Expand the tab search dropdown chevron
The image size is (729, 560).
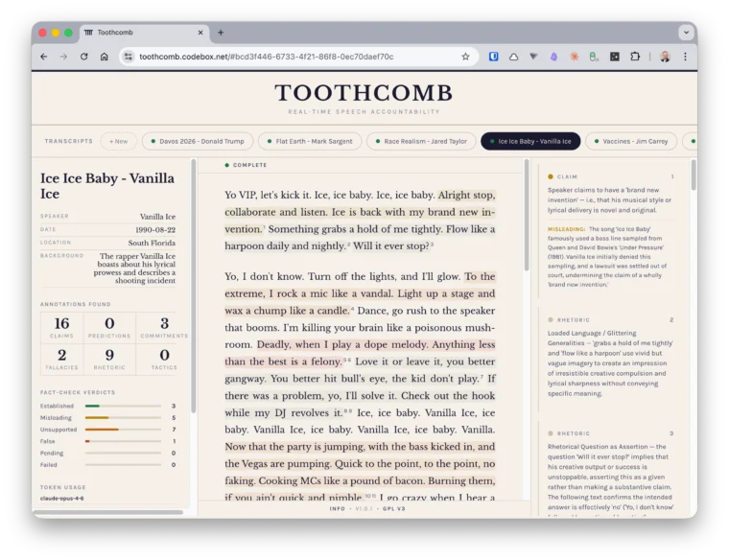pos(686,33)
